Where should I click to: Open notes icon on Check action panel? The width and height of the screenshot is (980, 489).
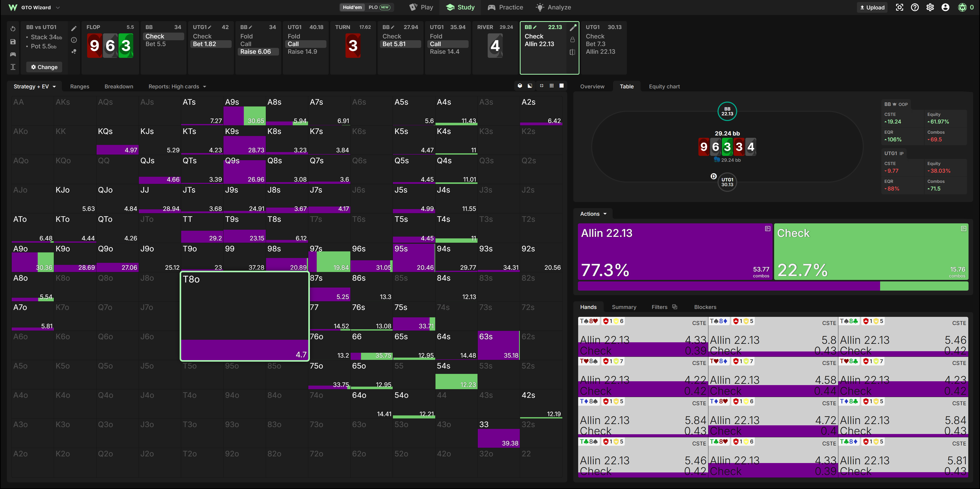click(x=964, y=228)
